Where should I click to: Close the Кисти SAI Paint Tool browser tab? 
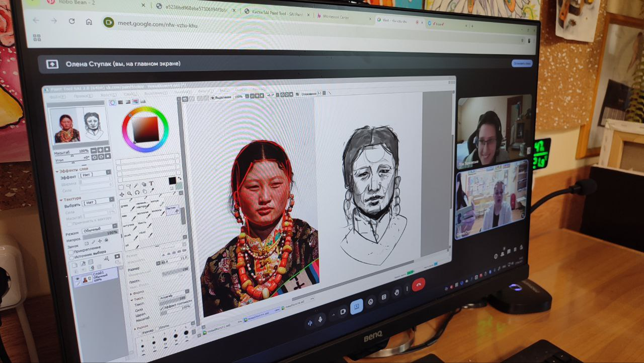(307, 15)
